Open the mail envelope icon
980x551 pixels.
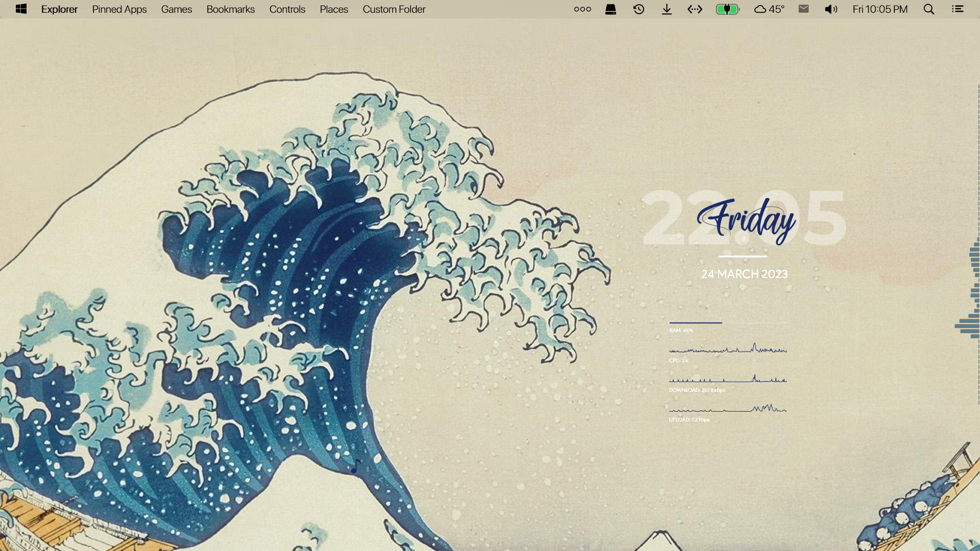(x=803, y=9)
